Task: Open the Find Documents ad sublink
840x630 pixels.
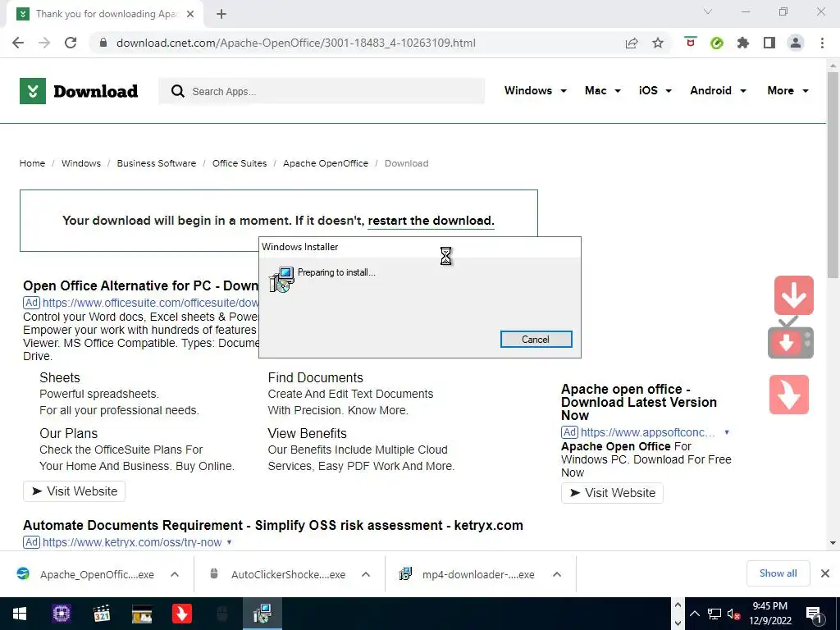Action: [316, 377]
